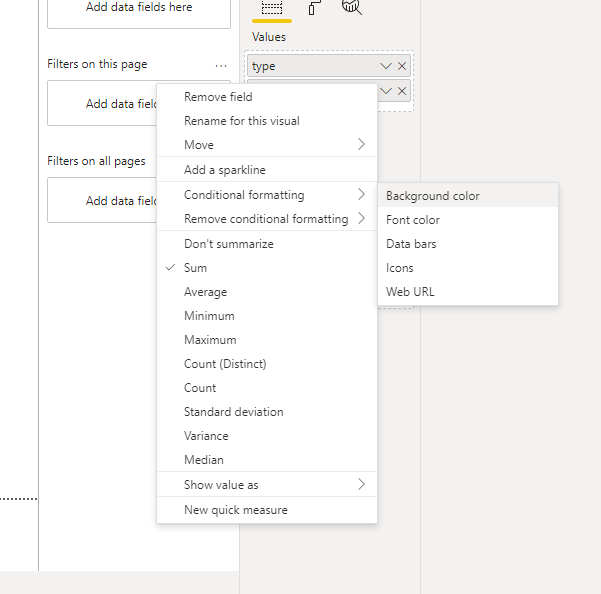Open more options for Filters on this page
This screenshot has height=594, width=601.
click(x=221, y=66)
